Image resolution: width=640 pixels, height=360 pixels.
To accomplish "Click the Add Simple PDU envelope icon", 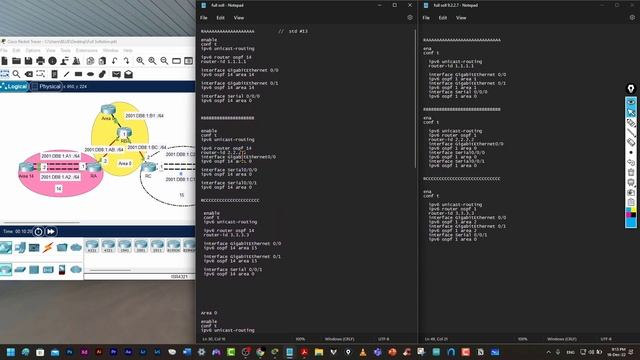I will tap(116, 74).
